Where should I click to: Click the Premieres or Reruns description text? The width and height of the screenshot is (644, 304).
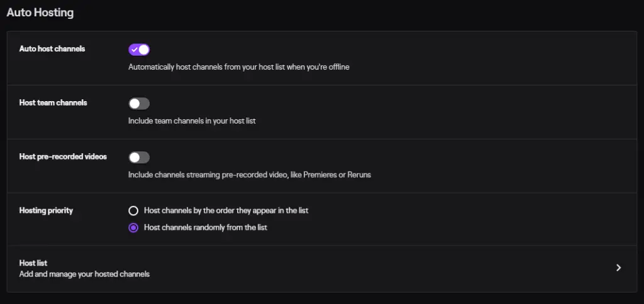coord(249,175)
